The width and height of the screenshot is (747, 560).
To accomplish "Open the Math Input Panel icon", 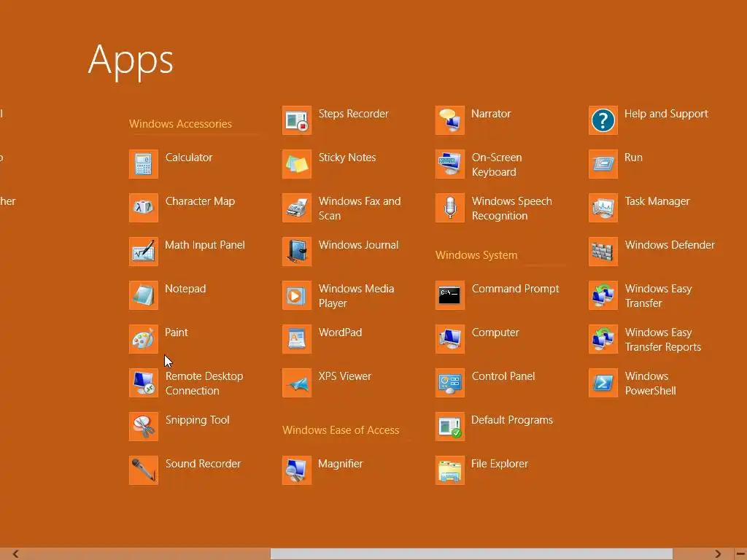I will tap(144, 252).
